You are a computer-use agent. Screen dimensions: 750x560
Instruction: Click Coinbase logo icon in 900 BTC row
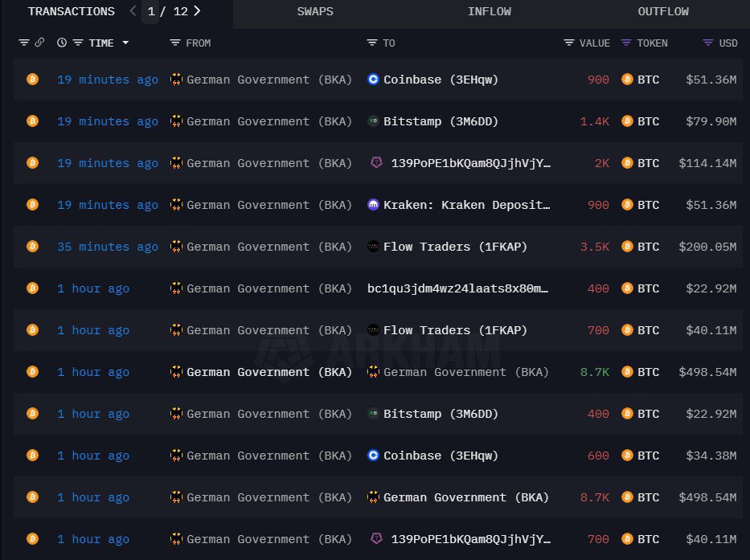[x=373, y=79]
